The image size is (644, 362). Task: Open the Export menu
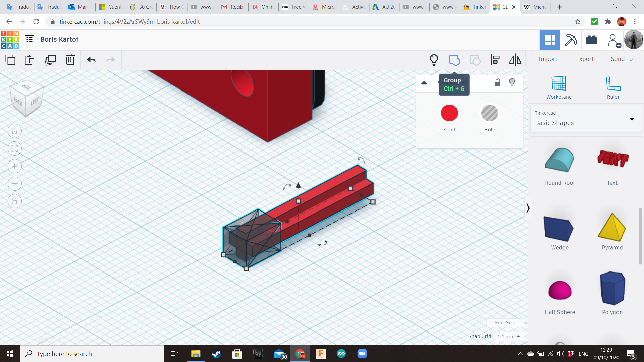(x=585, y=59)
